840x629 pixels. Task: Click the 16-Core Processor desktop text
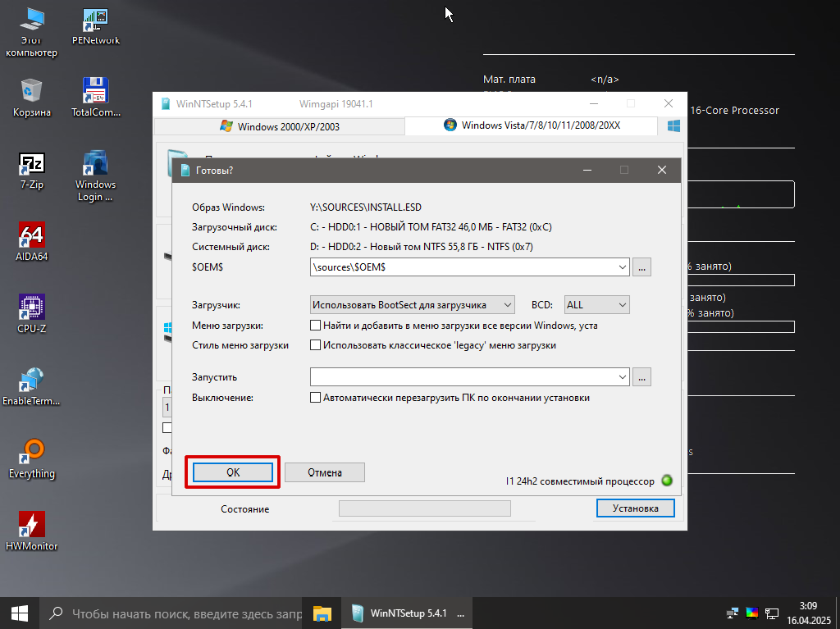(734, 111)
